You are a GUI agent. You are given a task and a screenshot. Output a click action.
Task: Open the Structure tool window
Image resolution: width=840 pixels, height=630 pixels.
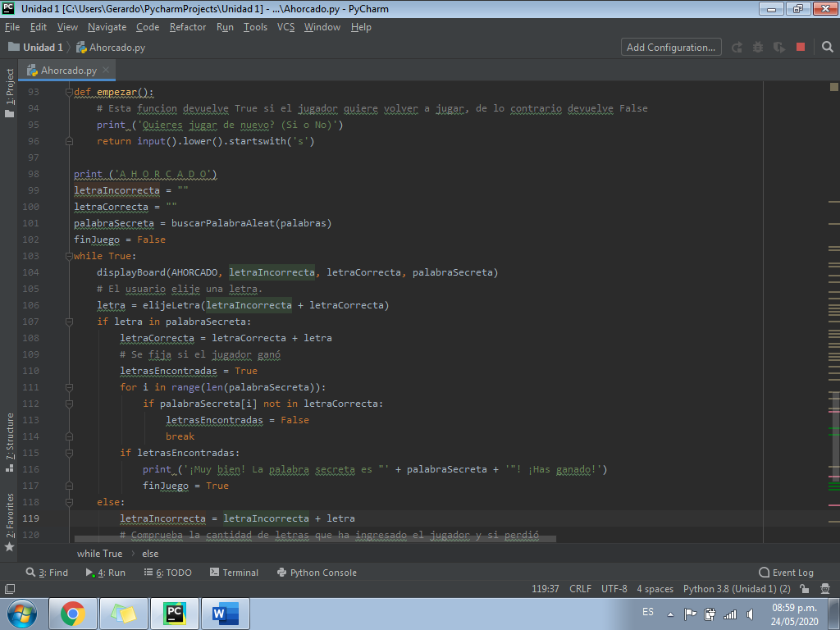click(x=10, y=442)
